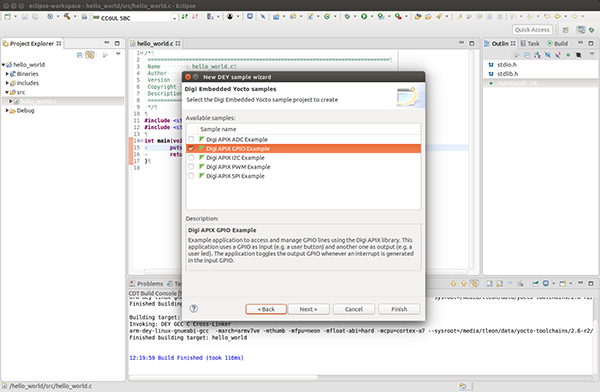Viewport: 600px width, 392px height.
Task: Click the Open Perspective icon
Action: [x=566, y=29]
